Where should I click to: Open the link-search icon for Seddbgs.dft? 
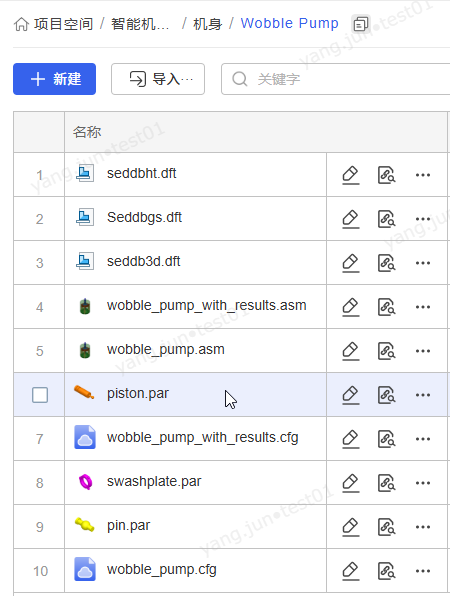[x=387, y=219]
